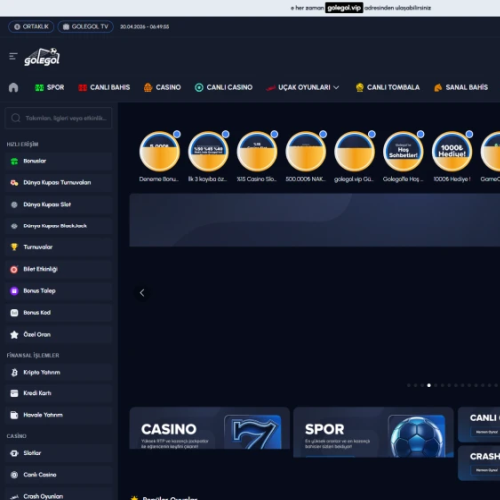Collapse sidebar with the hamburger menu icon
Image resolution: width=500 pixels, height=500 pixels.
(13, 56)
